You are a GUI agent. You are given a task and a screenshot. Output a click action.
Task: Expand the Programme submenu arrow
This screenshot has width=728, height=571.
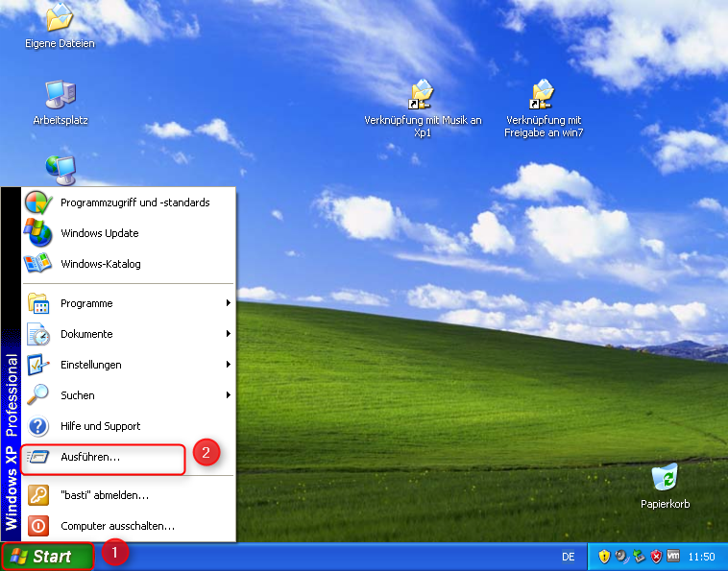point(229,303)
